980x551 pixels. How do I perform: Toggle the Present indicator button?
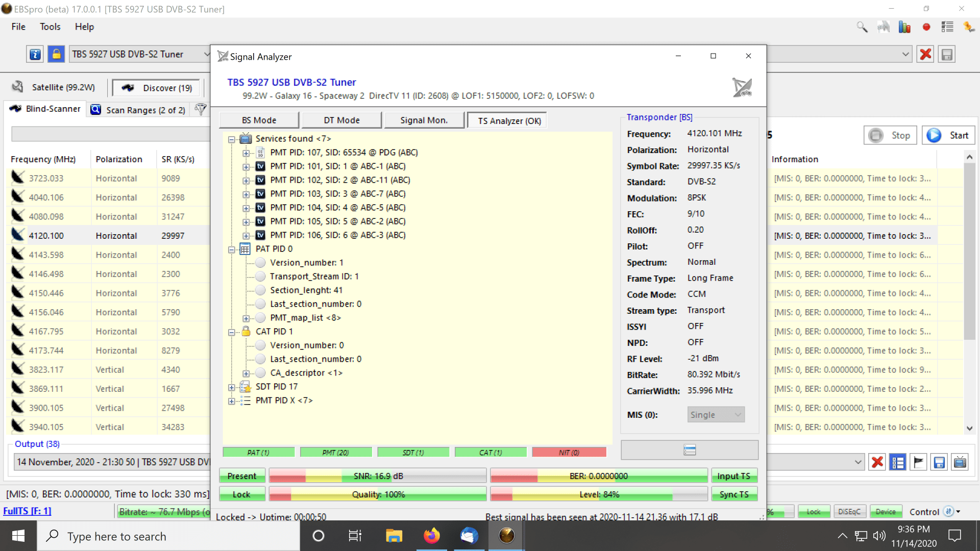tap(242, 476)
